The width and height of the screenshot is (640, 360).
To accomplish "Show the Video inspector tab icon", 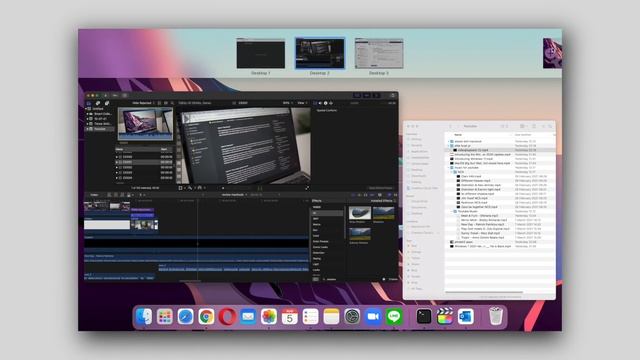I will pos(315,103).
